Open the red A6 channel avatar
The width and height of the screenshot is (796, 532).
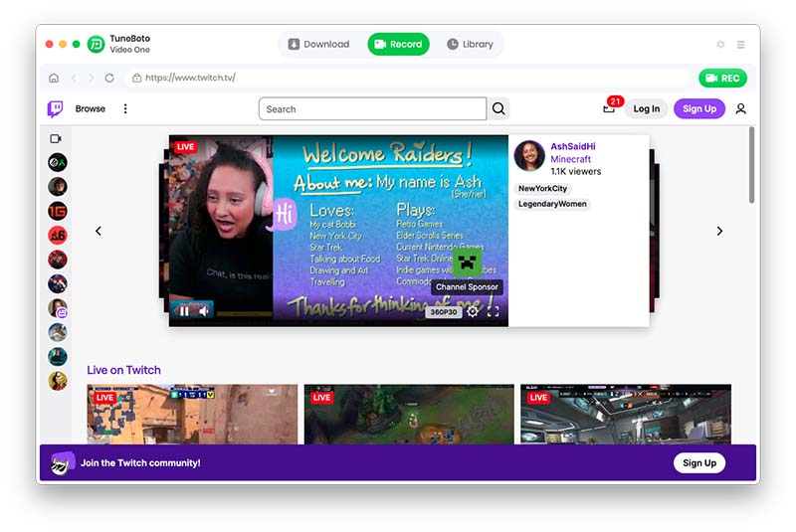pyautogui.click(x=58, y=236)
